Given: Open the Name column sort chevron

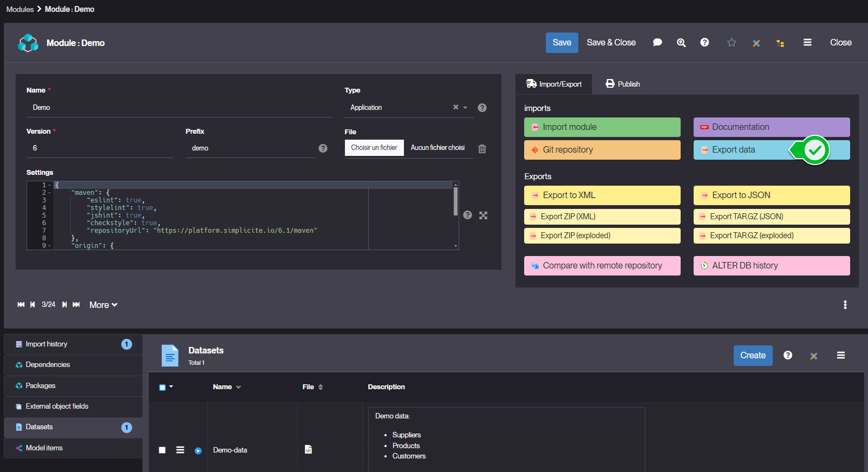Looking at the screenshot, I should click(238, 387).
